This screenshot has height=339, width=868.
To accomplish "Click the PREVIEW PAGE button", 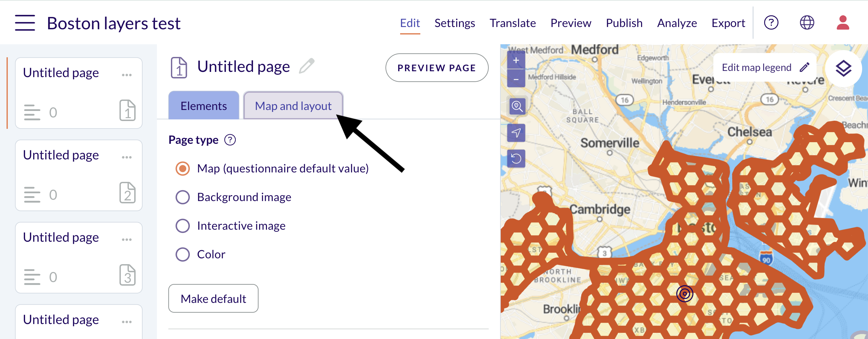I will click(x=437, y=68).
